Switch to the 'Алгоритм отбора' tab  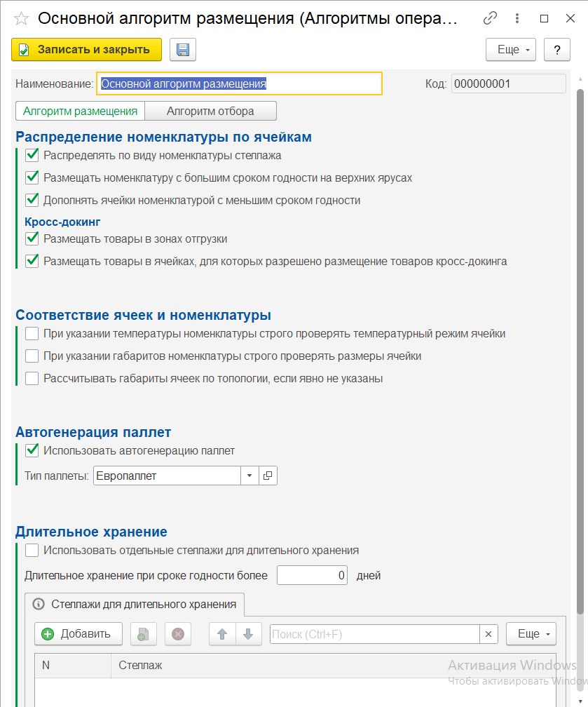point(210,110)
